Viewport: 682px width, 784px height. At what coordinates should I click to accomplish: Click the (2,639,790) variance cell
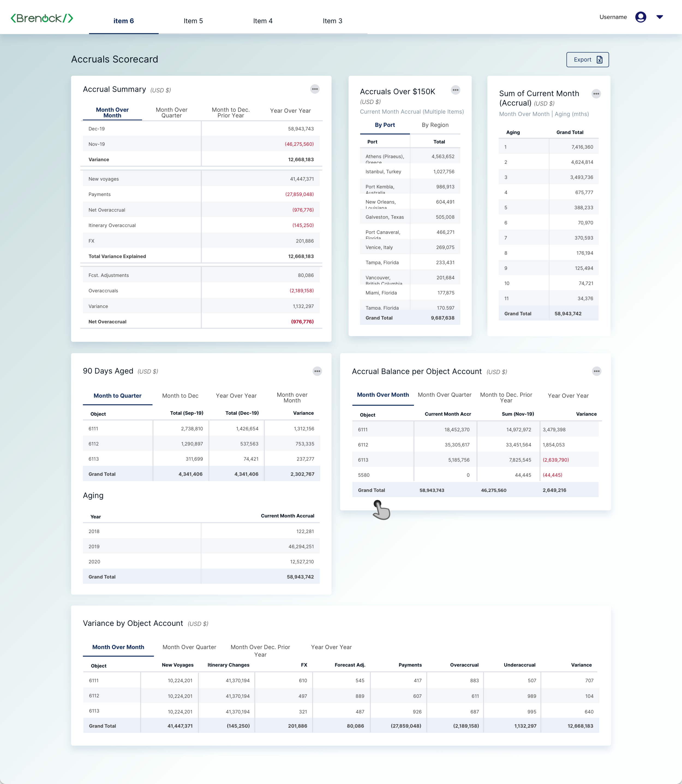pos(556,460)
